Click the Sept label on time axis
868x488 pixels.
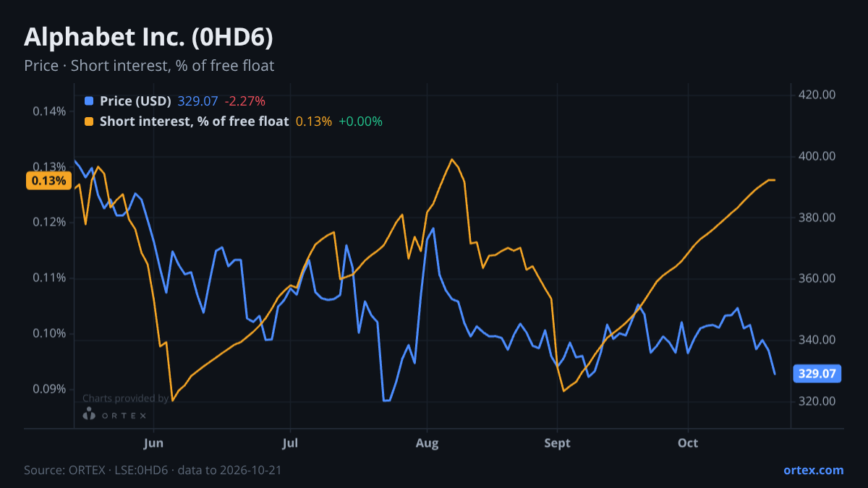[557, 442]
